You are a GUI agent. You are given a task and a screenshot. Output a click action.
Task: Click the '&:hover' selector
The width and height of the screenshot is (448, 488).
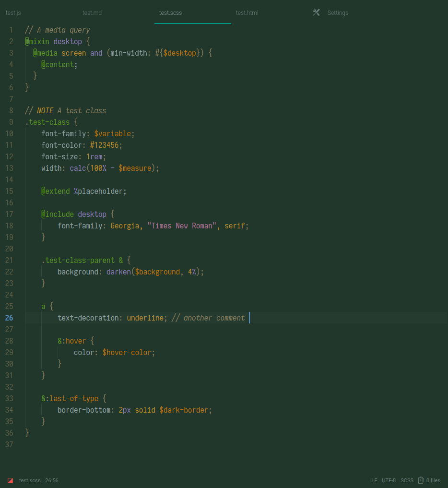(71, 341)
